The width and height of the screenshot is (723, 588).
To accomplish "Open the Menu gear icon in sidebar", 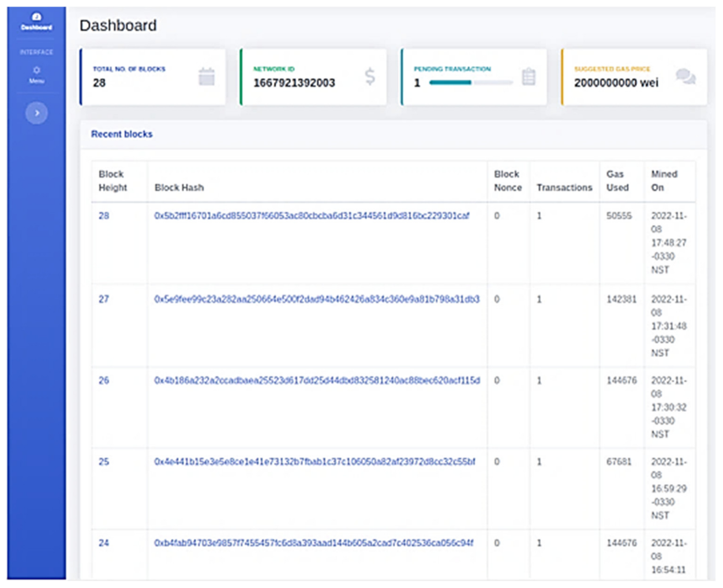I will click(36, 70).
